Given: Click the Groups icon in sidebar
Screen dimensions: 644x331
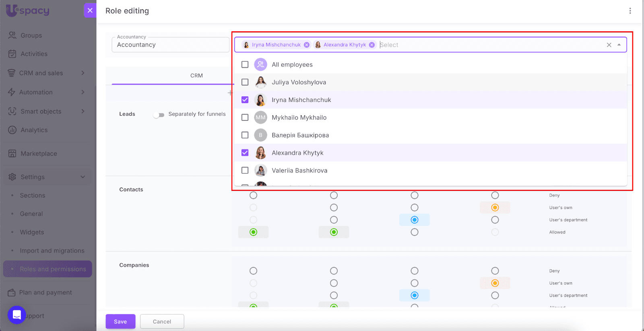Looking at the screenshot, I should coord(12,35).
